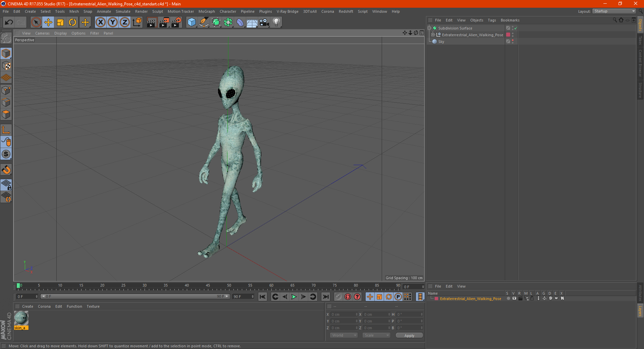Toggle X axis lock
Image resolution: width=644 pixels, height=349 pixels.
(x=100, y=22)
